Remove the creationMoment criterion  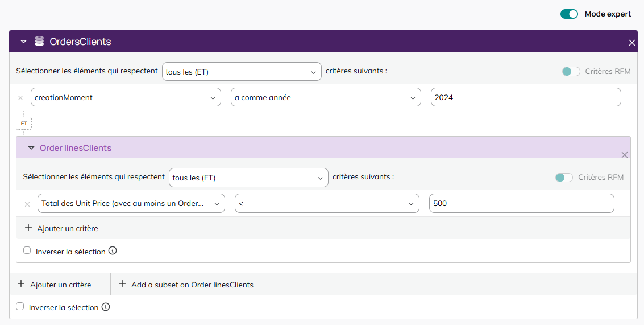[x=20, y=98]
